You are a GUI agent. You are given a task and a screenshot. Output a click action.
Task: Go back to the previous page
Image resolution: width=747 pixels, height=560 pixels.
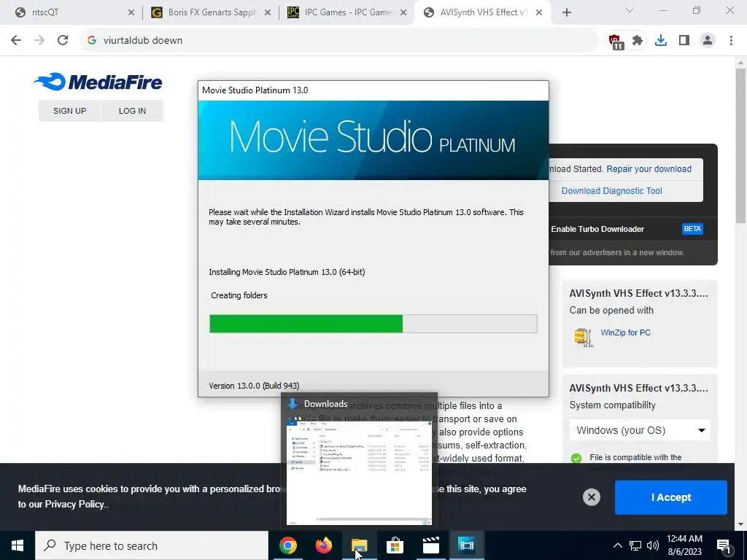(16, 41)
